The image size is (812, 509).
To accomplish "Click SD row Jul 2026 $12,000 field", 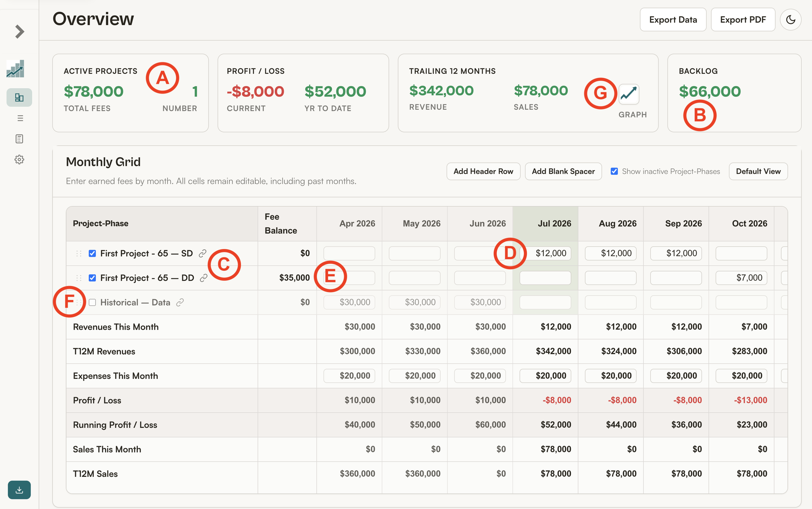I will click(x=545, y=253).
